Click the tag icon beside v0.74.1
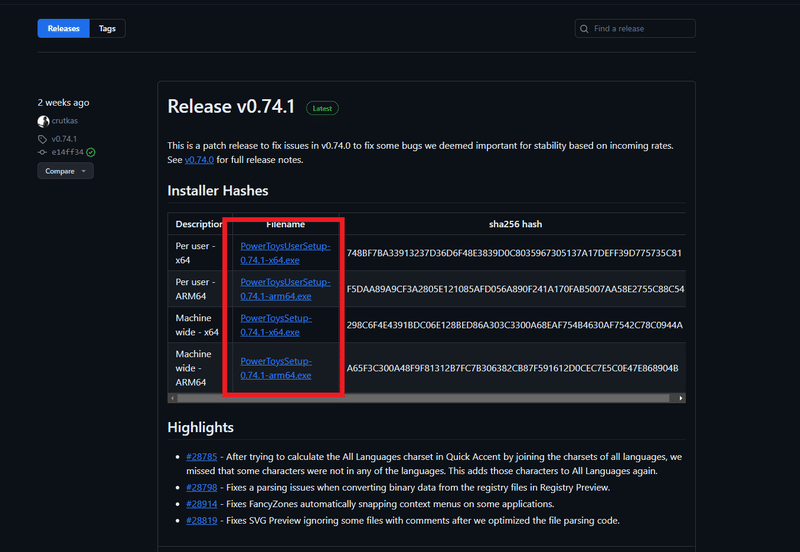 [x=42, y=139]
